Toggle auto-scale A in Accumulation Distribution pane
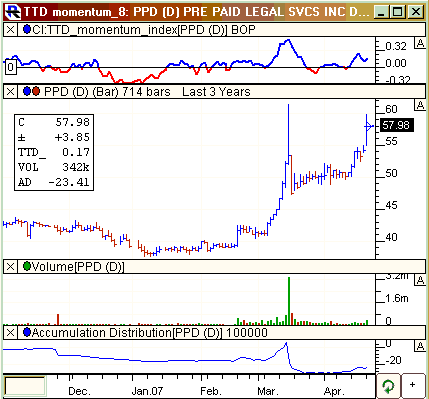Image resolution: width=429 pixels, height=399 pixels. 420,346
